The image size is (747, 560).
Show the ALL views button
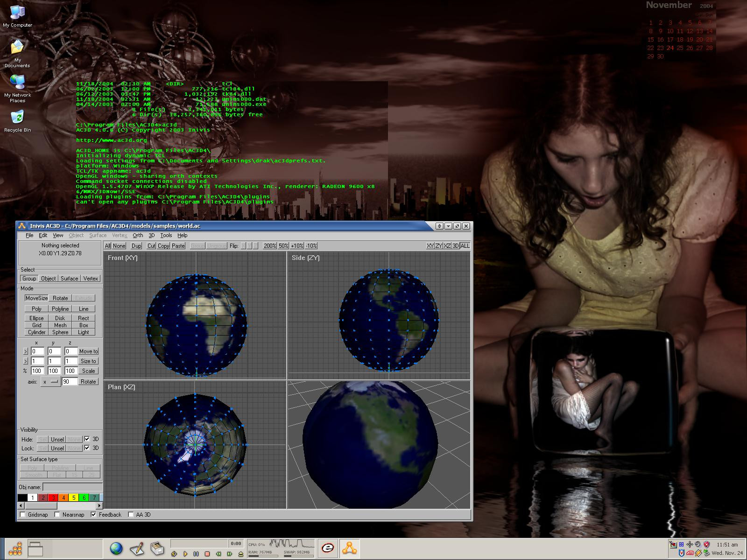pyautogui.click(x=465, y=246)
